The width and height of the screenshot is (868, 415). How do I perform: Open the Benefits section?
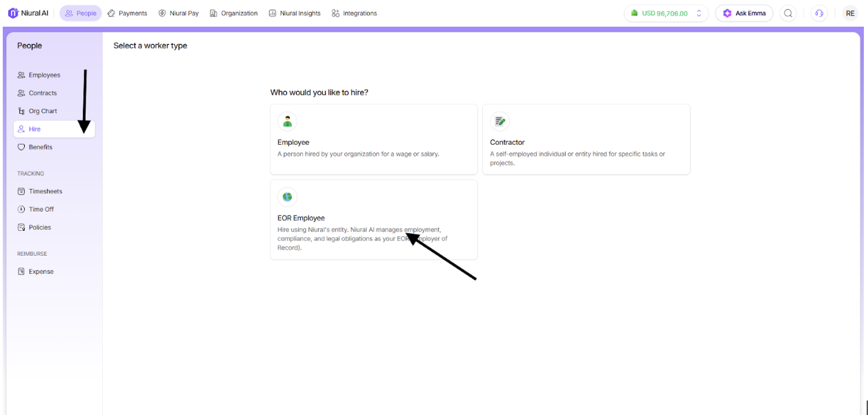click(41, 147)
